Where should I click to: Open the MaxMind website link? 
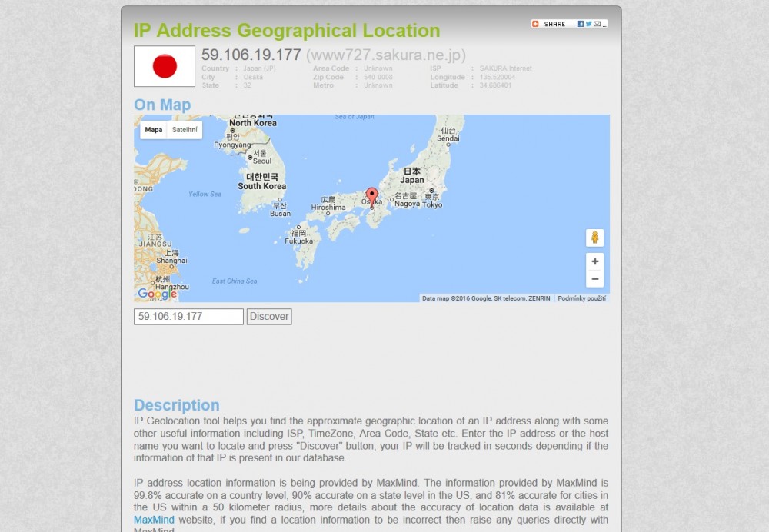(154, 520)
